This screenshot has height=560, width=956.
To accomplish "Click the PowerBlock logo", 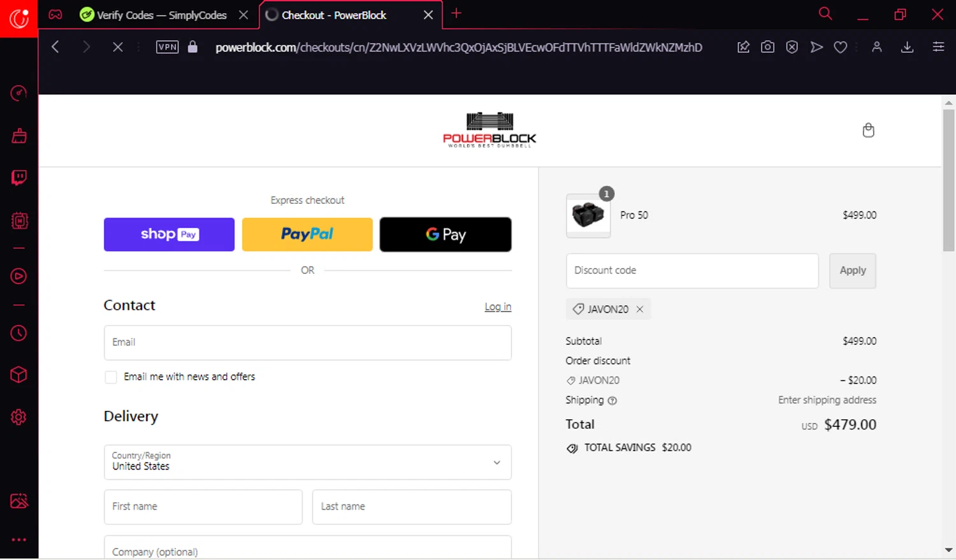I will tap(489, 130).
